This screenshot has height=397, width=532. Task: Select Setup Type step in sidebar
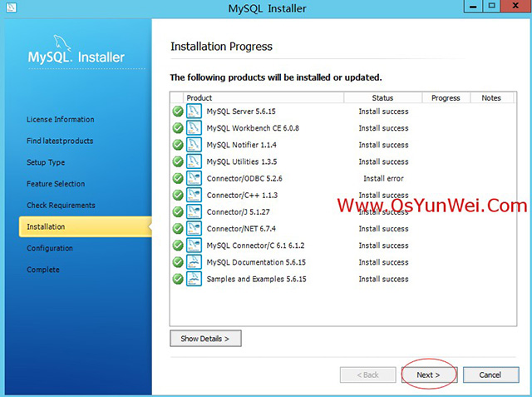[46, 162]
